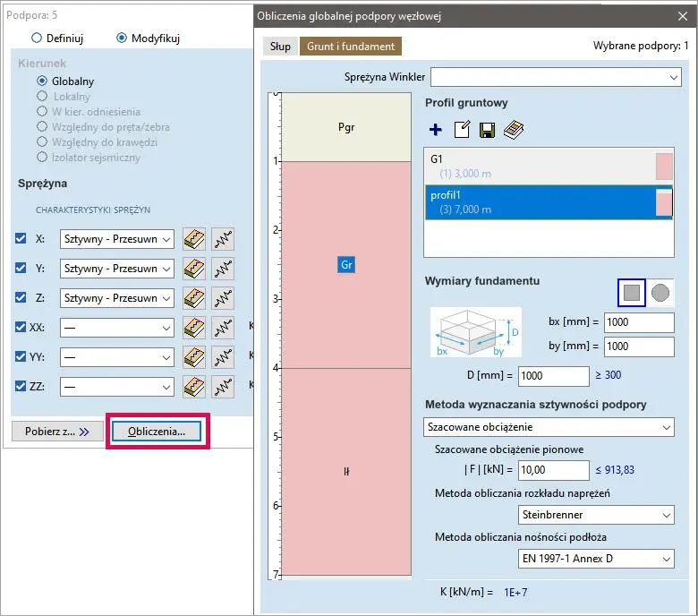Click the spring icon in the Z row

222,298
